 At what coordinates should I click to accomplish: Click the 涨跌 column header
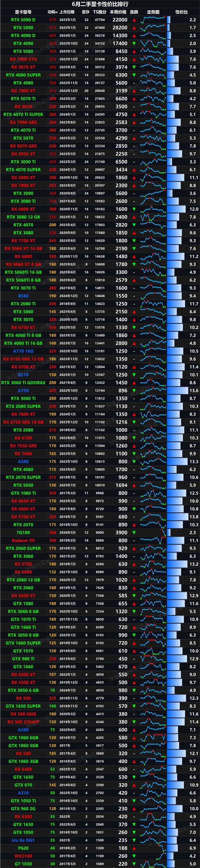[134, 12]
